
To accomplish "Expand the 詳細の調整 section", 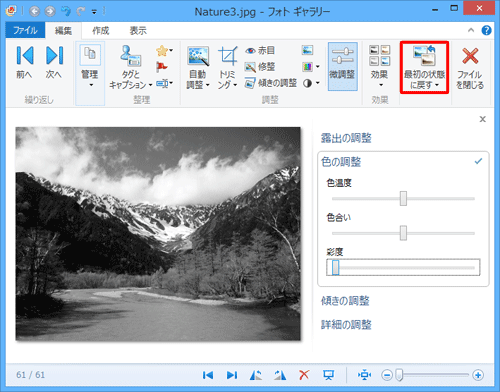I will tap(346, 325).
